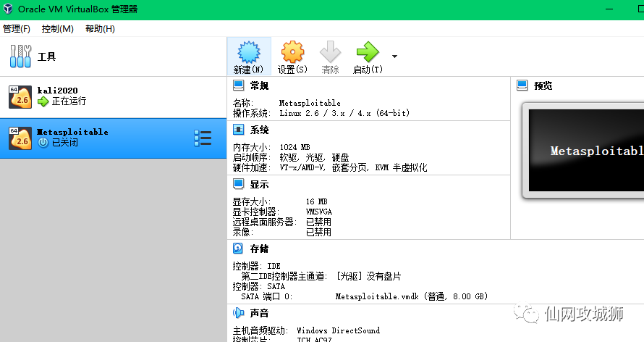The width and height of the screenshot is (644, 342).
Task: Click the '1024 MB' memory value
Action: click(x=295, y=147)
